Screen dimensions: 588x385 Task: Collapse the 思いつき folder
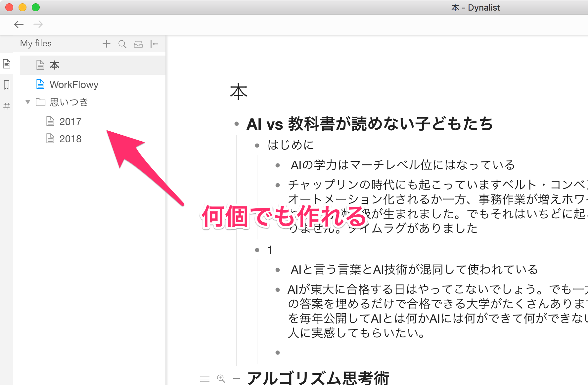click(x=28, y=102)
